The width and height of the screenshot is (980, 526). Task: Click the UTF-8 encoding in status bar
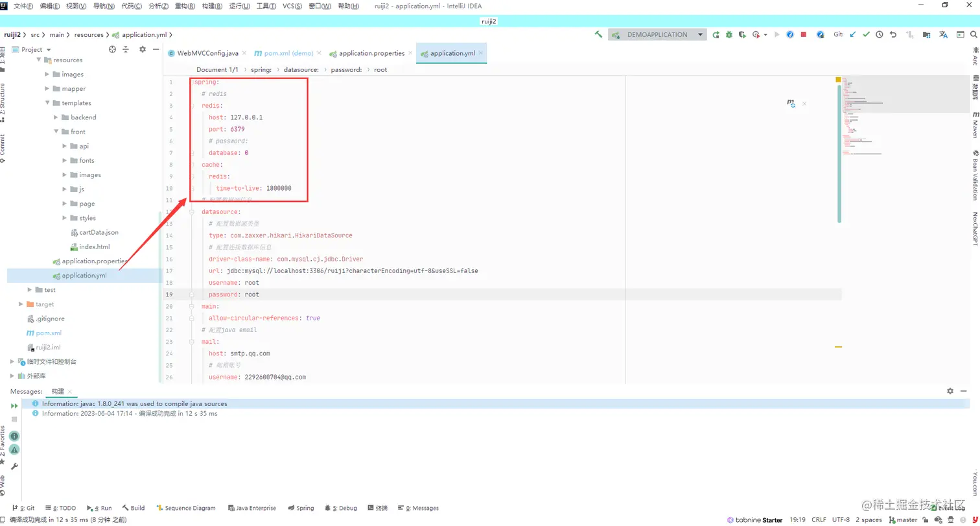click(841, 520)
